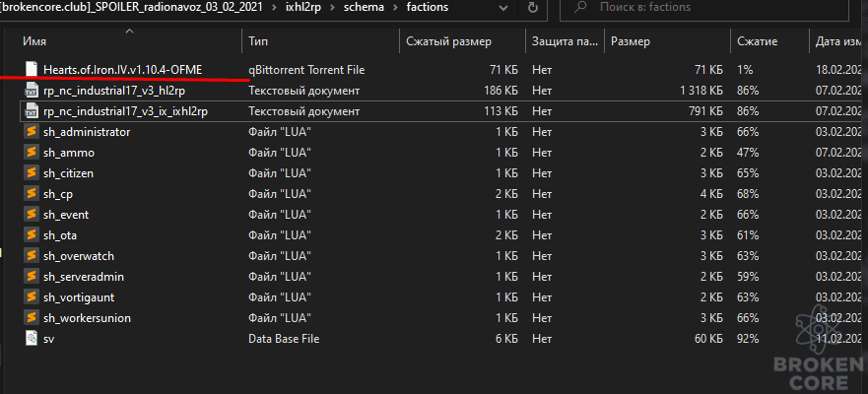
Task: Sort by the Тип column header
Action: 258,41
